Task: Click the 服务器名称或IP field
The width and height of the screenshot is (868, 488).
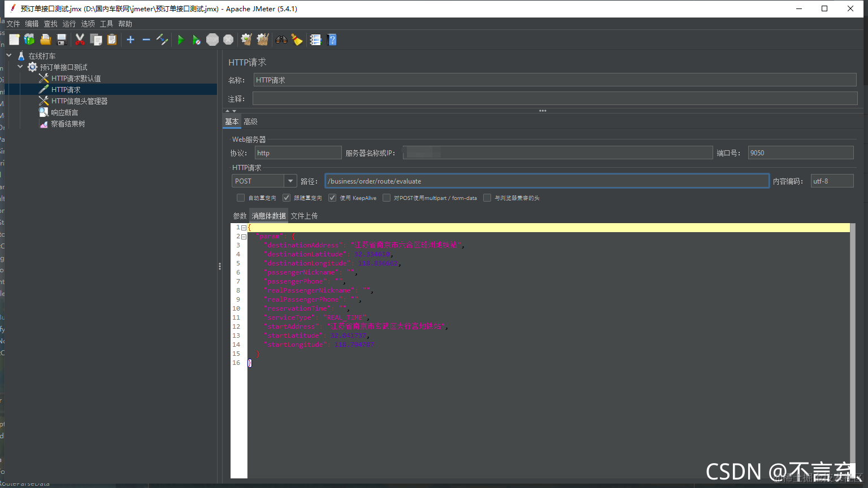Action: tap(557, 152)
